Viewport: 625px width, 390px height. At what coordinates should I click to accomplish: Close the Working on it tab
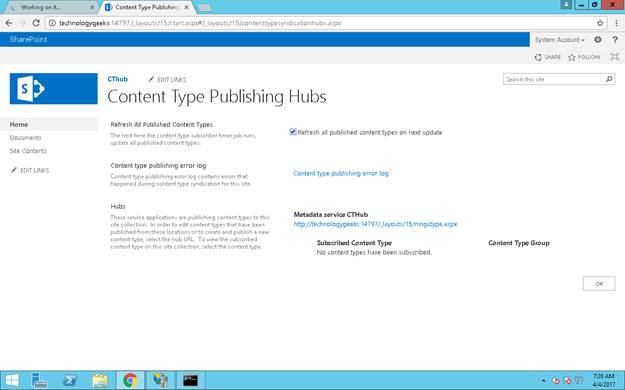click(x=92, y=8)
